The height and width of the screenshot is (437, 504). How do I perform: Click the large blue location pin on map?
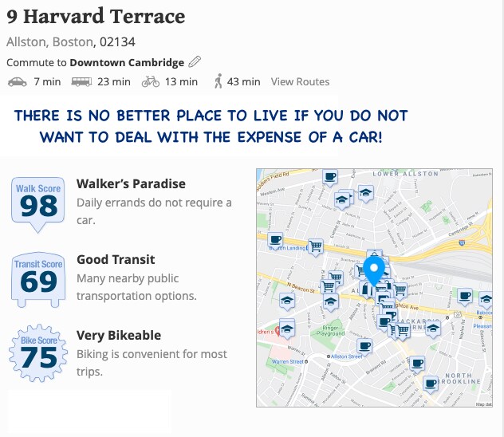tap(374, 271)
